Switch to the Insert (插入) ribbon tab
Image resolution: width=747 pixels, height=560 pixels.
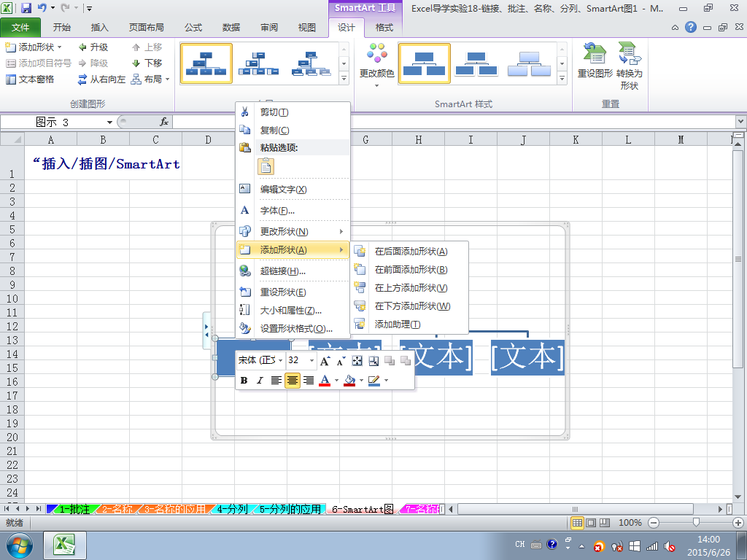(99, 28)
